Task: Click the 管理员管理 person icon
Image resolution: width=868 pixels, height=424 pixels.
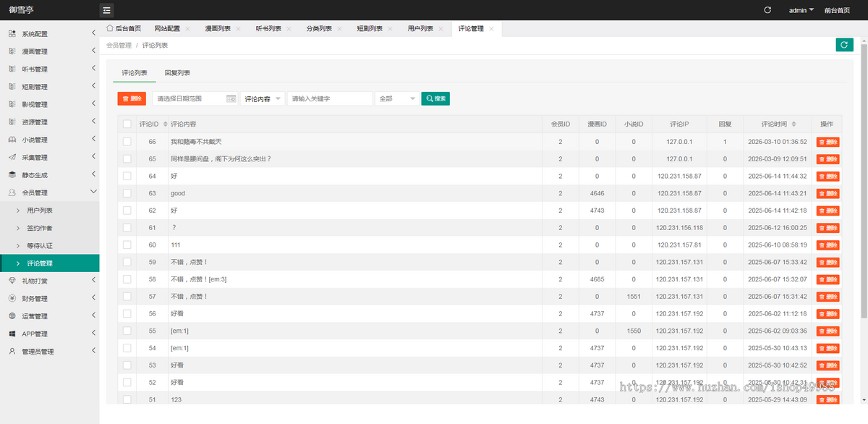Action: pos(12,351)
